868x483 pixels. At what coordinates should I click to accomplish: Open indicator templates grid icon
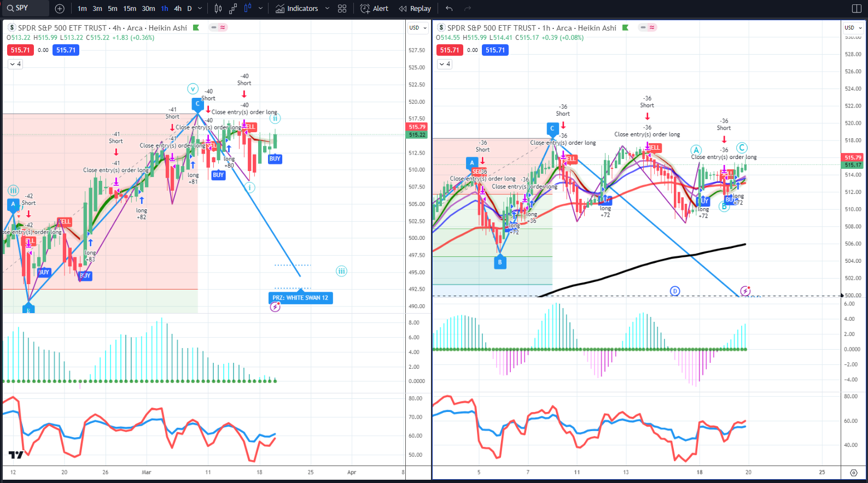(x=342, y=8)
